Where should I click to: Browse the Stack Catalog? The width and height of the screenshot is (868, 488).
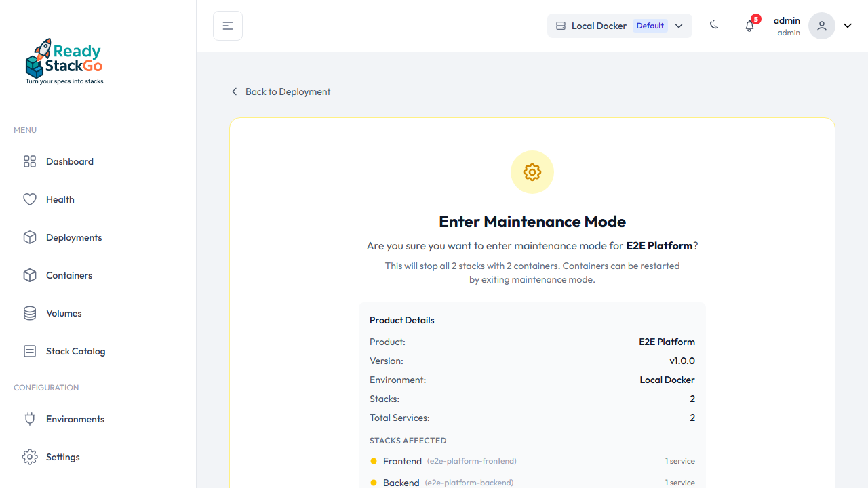tap(75, 351)
